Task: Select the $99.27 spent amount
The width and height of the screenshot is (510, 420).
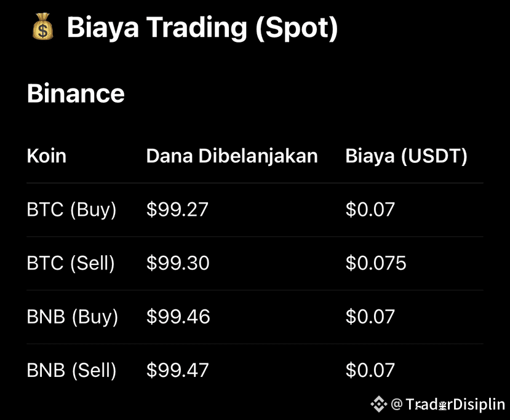Action: (177, 209)
